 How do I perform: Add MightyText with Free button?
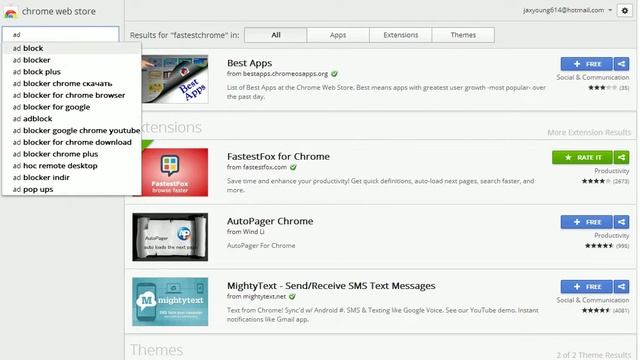click(x=587, y=287)
